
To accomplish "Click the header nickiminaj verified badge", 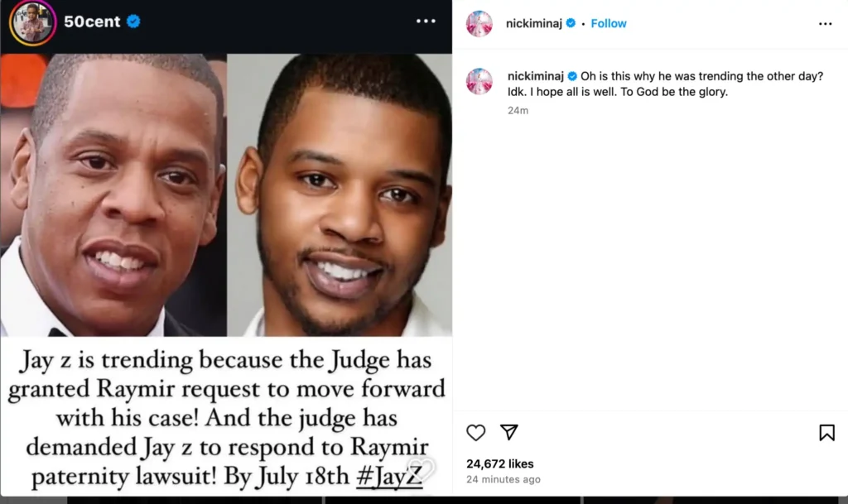I will pos(571,23).
